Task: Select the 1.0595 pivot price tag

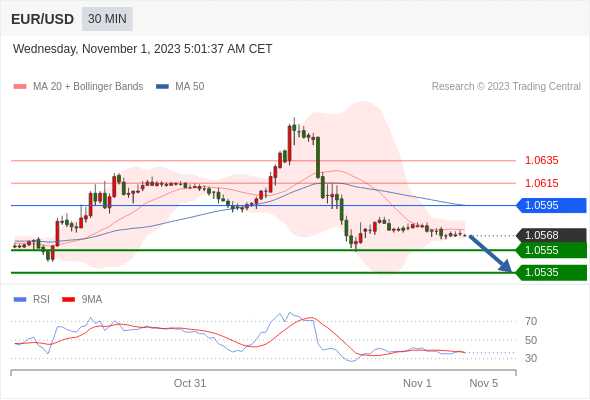Action: [x=552, y=205]
